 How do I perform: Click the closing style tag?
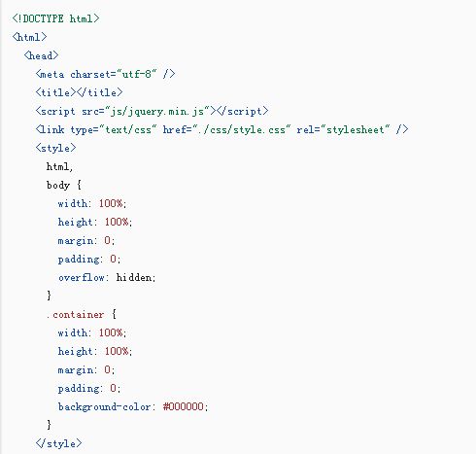(x=58, y=443)
